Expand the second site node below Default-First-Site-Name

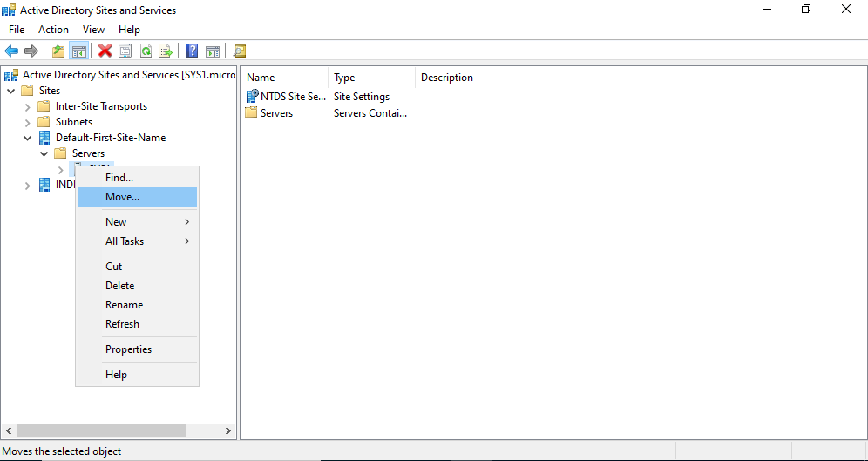click(x=28, y=186)
